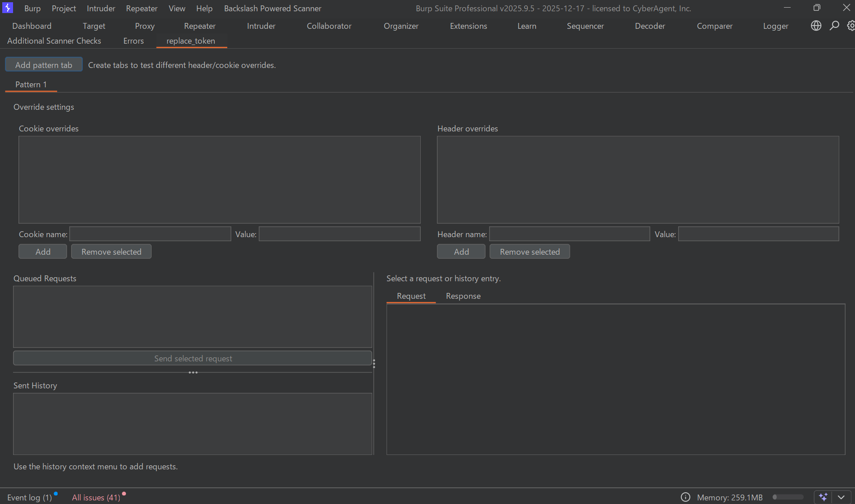The width and height of the screenshot is (855, 504).
Task: Switch to the Organizer tab
Action: coord(401,26)
